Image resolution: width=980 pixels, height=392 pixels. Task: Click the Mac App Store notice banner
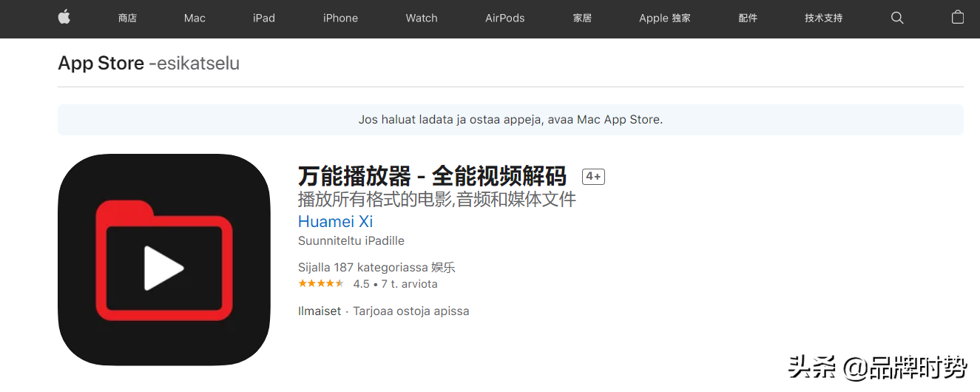pyautogui.click(x=510, y=119)
